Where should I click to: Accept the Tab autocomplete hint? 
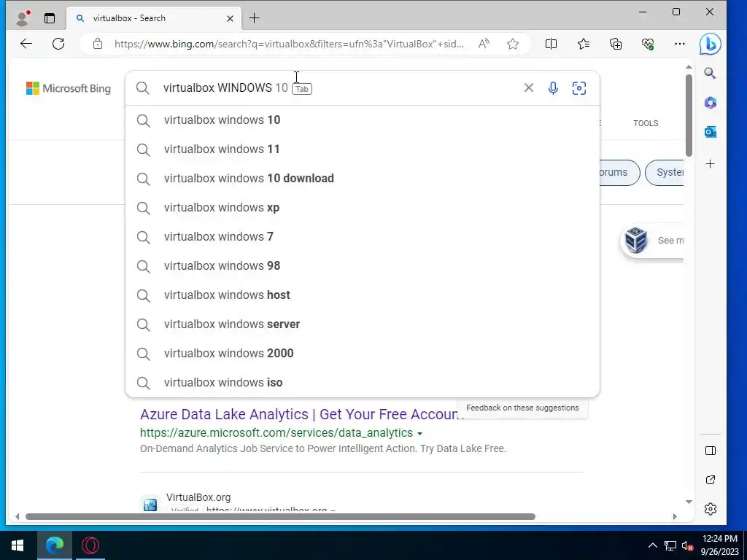301,88
